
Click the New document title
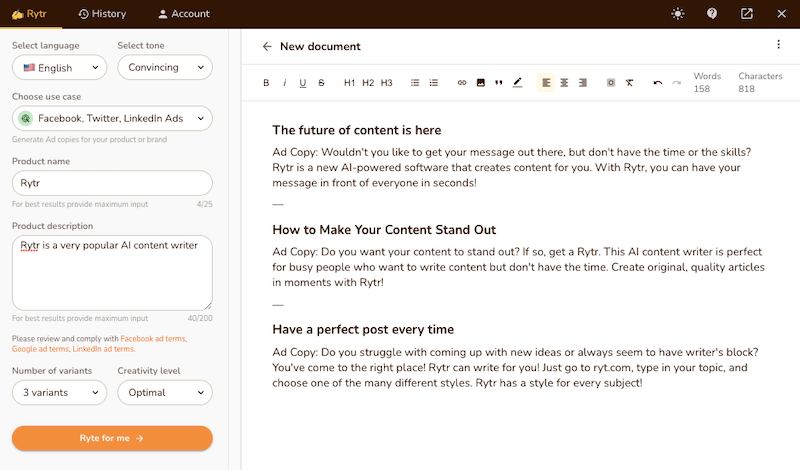pos(320,46)
